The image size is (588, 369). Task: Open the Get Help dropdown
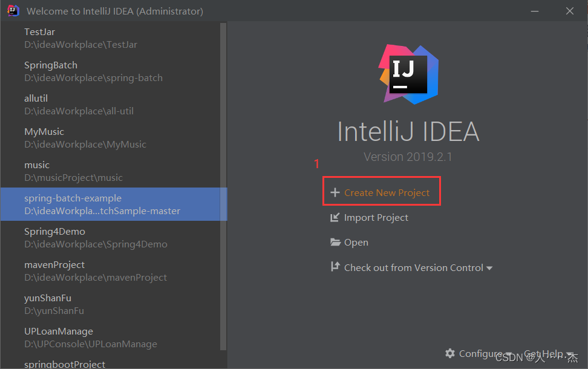tap(549, 354)
